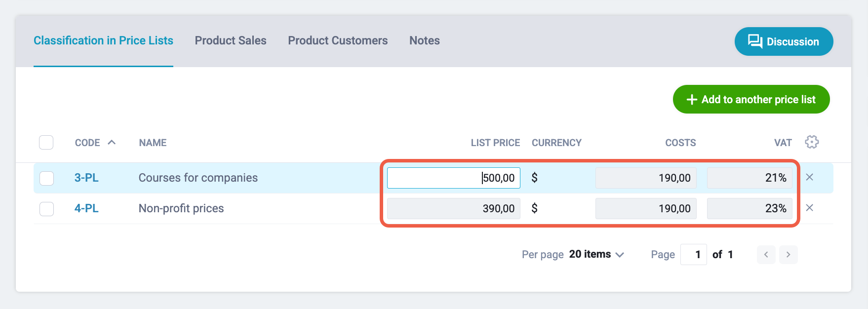868x309 pixels.
Task: Switch to the Product Sales tab
Action: [231, 40]
